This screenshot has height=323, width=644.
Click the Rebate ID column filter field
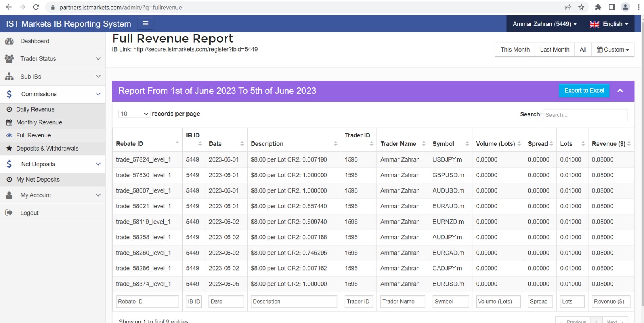[x=147, y=301]
